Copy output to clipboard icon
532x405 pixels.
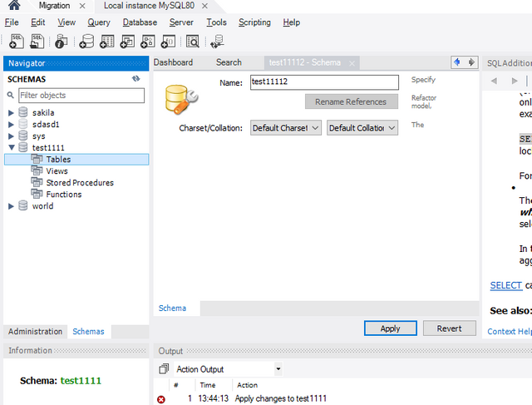[164, 368]
